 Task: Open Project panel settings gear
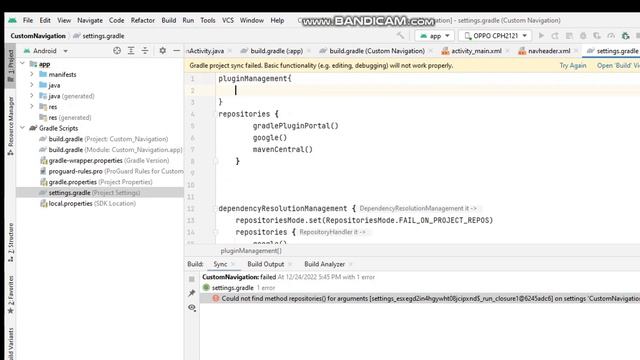click(x=162, y=51)
